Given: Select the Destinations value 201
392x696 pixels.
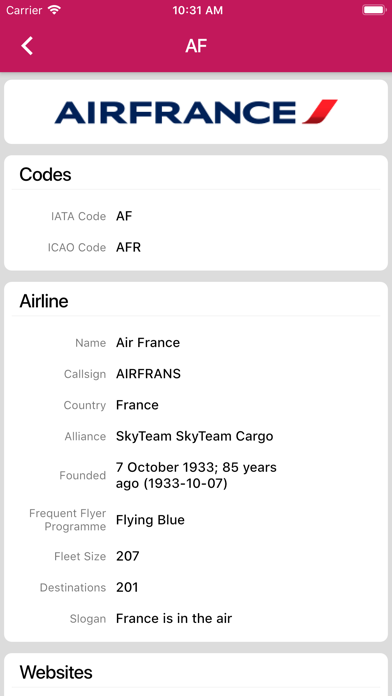Looking at the screenshot, I should [127, 587].
